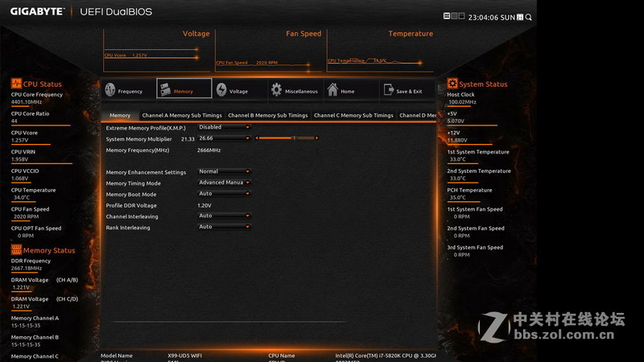644x362 pixels.
Task: Click the magnifier search icon at top right
Action: [529, 17]
